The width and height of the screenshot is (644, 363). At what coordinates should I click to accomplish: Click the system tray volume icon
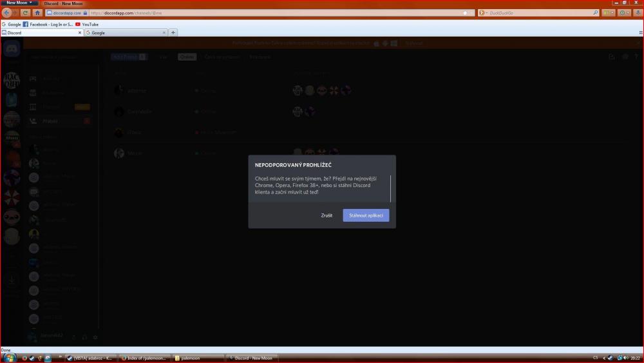coord(626,358)
